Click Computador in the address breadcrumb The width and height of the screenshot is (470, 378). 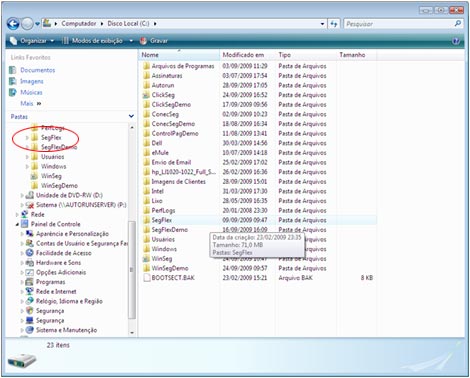(79, 23)
